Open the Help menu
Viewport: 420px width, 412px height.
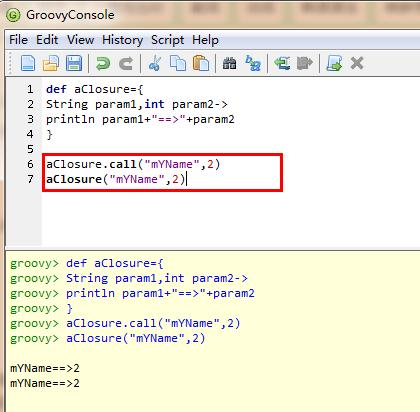pyautogui.click(x=205, y=40)
